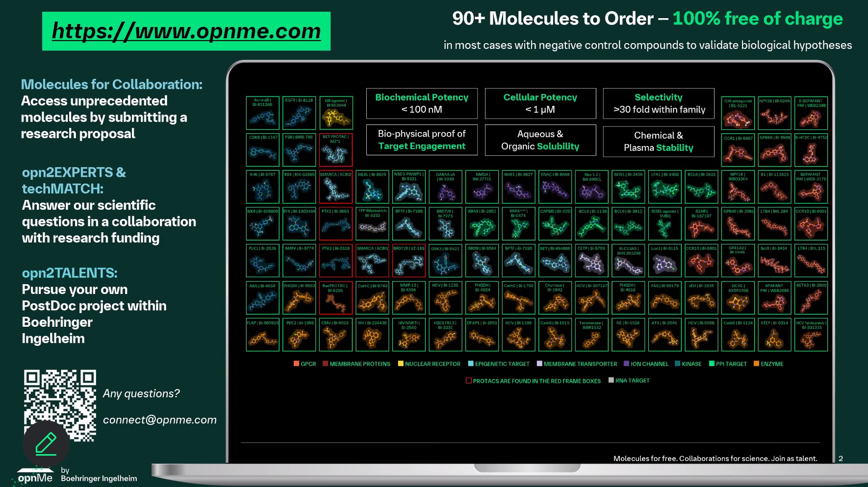Click the red PROTACs frame legend box
The height and width of the screenshot is (487, 868).
pos(469,381)
